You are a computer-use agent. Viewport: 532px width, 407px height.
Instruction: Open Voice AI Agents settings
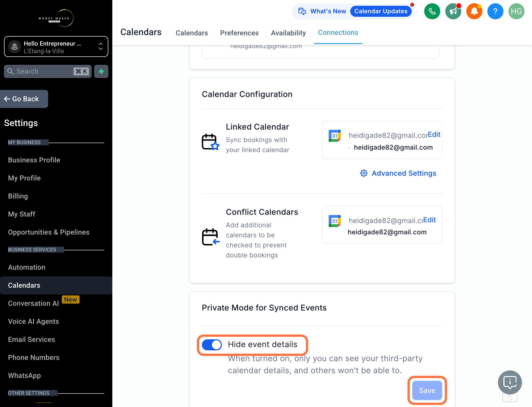tap(33, 321)
